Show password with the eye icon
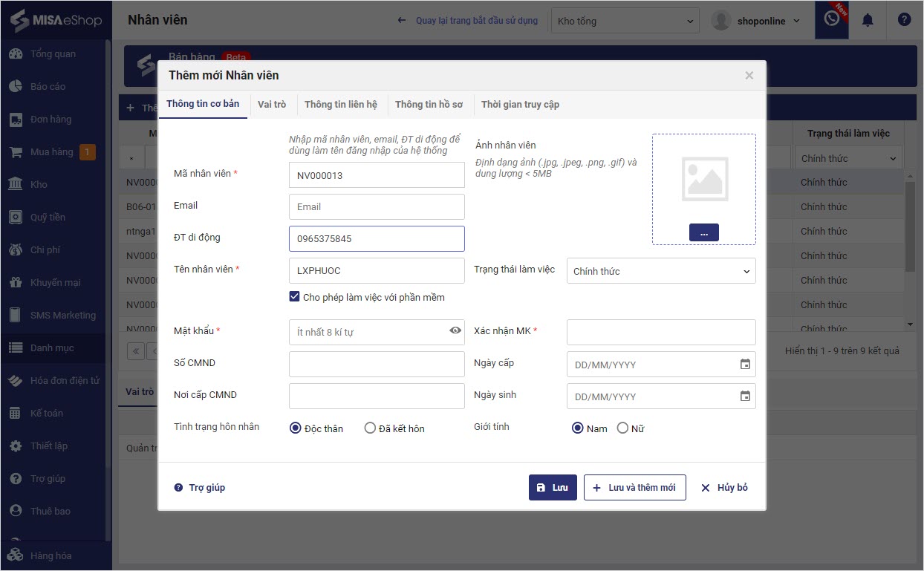The image size is (924, 571). (455, 331)
